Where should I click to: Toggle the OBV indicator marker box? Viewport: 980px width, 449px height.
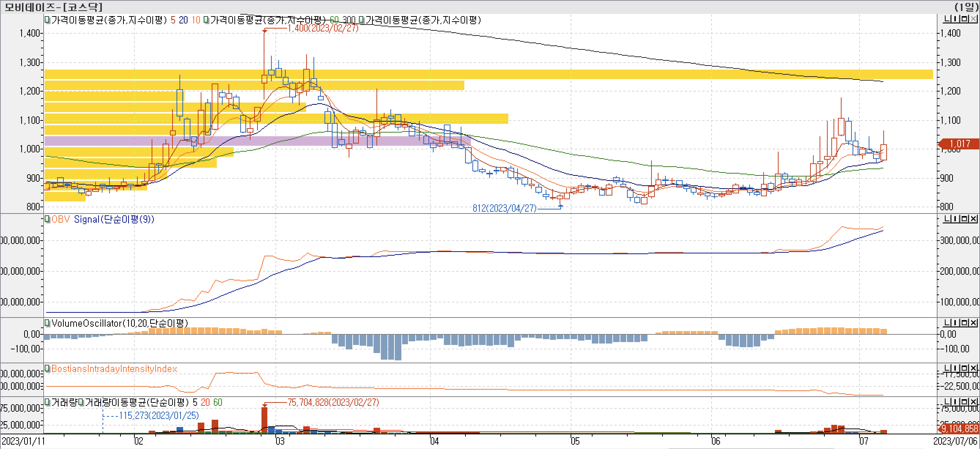tap(48, 219)
